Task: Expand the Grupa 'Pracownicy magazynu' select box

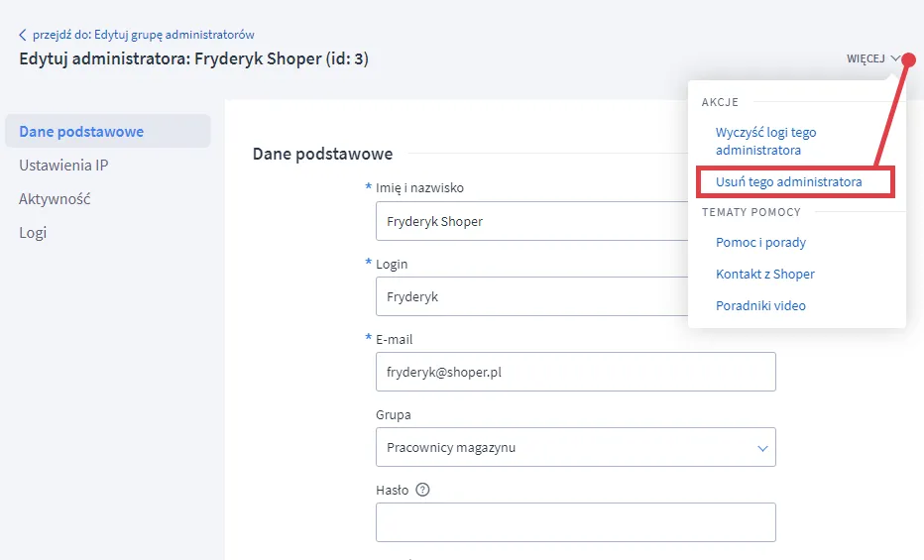Action: point(575,447)
